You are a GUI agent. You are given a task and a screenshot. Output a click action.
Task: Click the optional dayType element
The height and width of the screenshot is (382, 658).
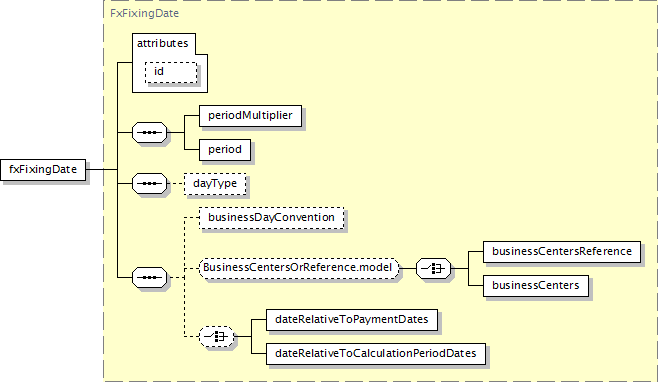coord(215,184)
